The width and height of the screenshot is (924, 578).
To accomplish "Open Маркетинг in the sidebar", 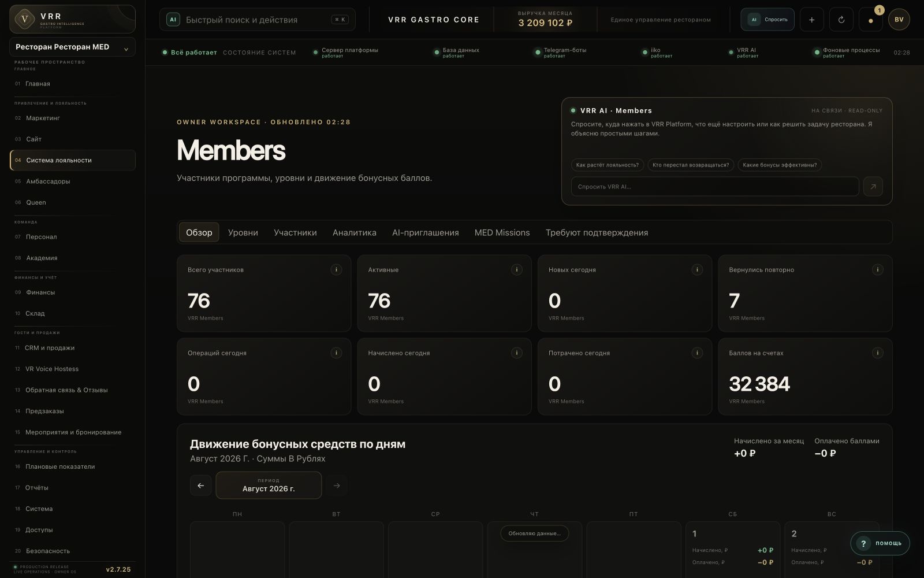I will (x=73, y=118).
